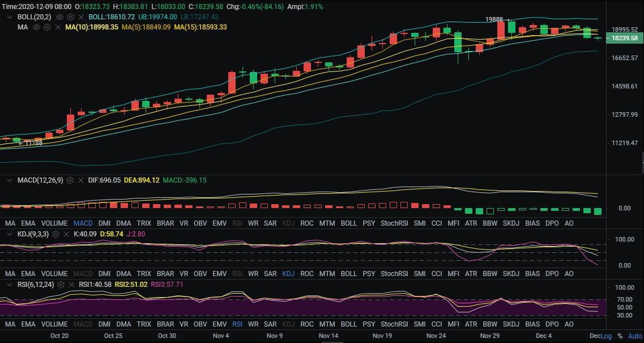Collapse the MACD panel chevron
The height and width of the screenshot is (343, 644).
tap(10, 180)
